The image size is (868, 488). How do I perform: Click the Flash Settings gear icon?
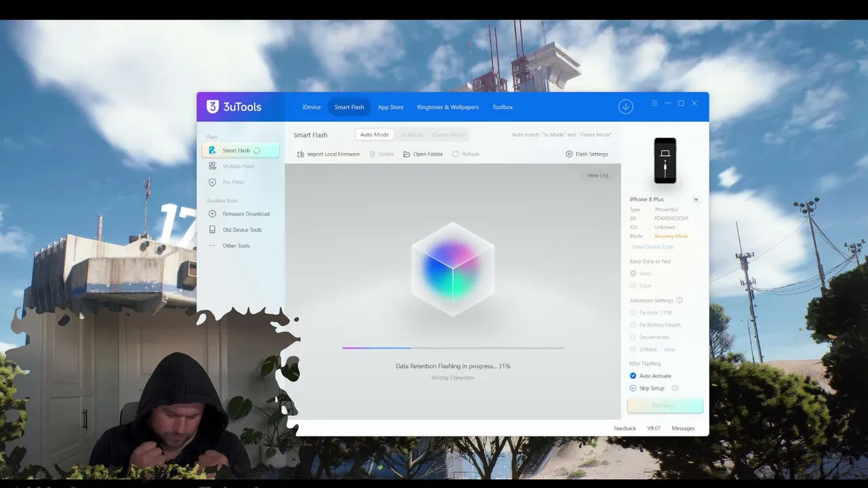(x=569, y=154)
